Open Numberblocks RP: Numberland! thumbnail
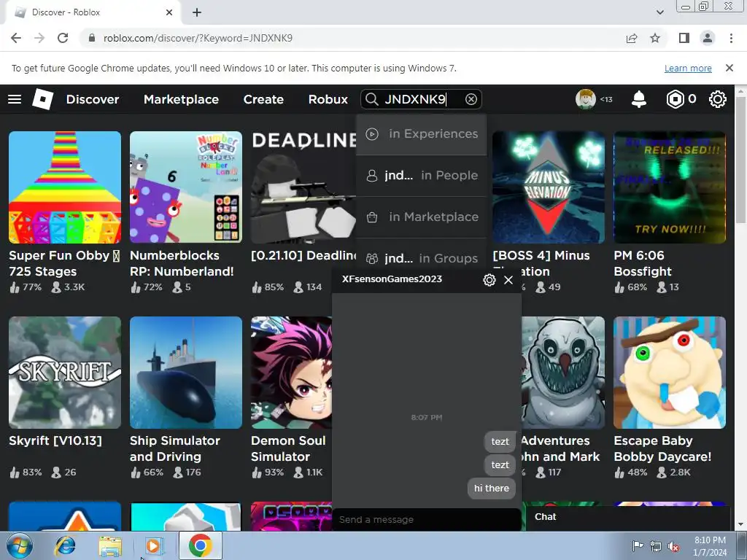 (x=186, y=187)
